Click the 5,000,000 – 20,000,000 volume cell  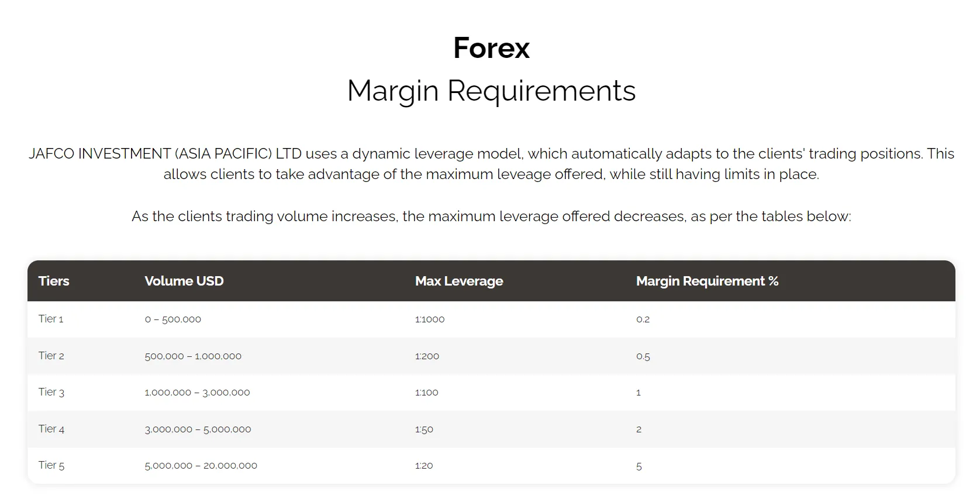(x=201, y=466)
